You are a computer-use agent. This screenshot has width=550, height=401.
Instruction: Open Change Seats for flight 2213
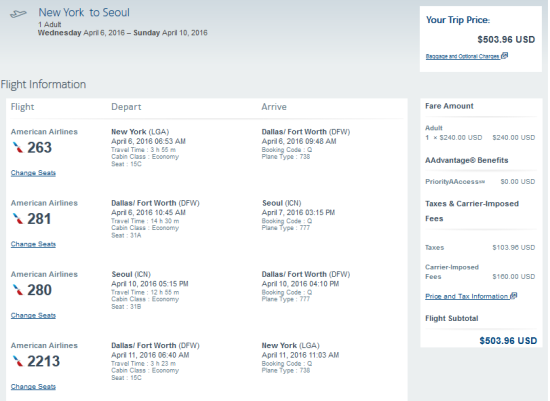pyautogui.click(x=33, y=387)
